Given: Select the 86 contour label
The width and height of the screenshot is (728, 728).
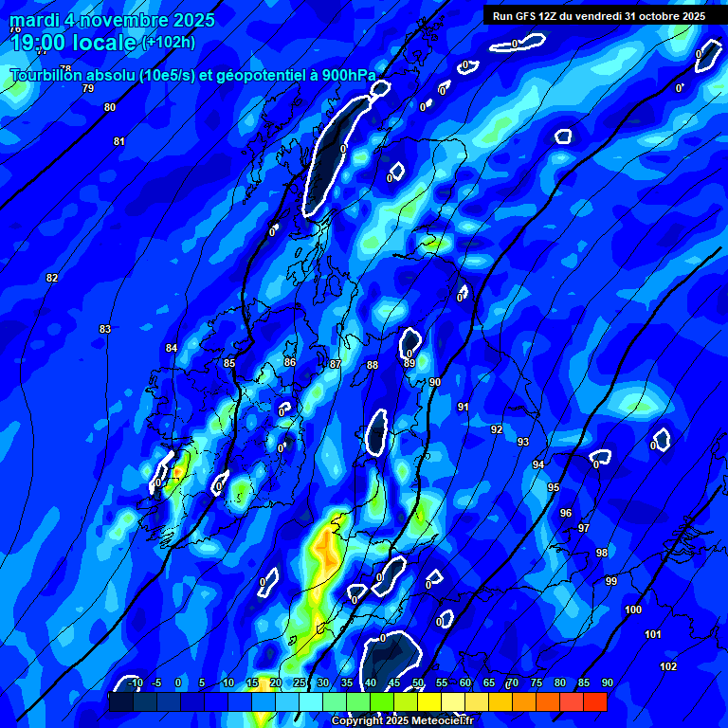Looking at the screenshot, I should coord(290,362).
